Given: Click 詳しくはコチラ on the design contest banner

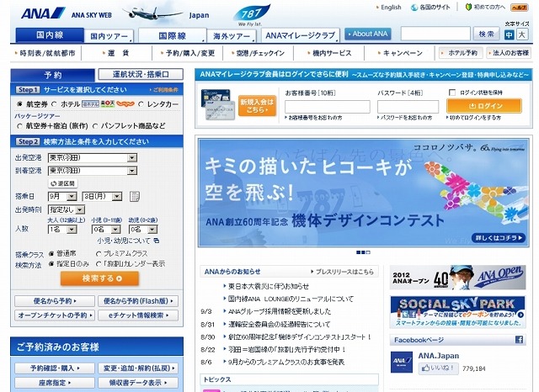Looking at the screenshot, I should point(499,237).
